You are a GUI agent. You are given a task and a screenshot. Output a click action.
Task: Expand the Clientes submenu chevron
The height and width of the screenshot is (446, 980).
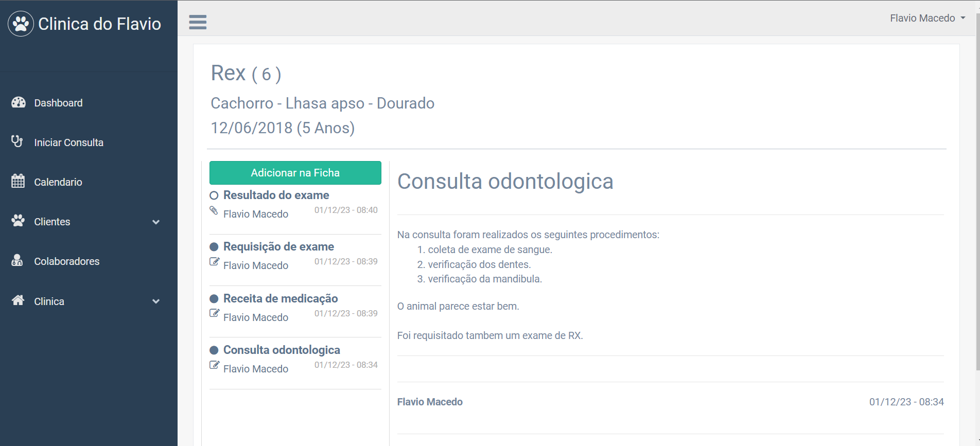(x=156, y=222)
